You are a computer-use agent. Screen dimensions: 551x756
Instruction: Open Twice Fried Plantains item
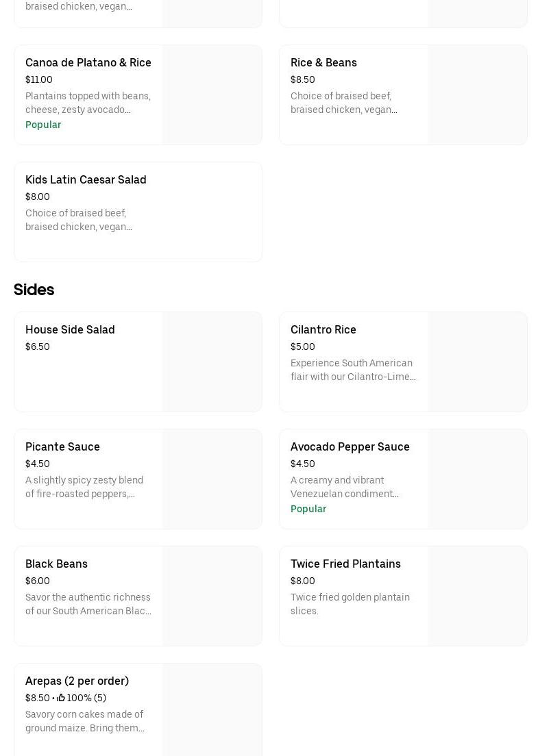pos(345,564)
